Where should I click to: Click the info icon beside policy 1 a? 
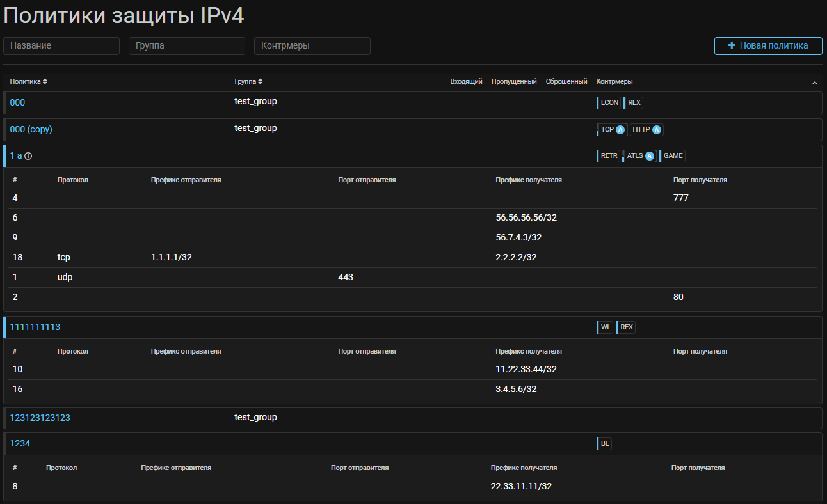[x=28, y=156]
